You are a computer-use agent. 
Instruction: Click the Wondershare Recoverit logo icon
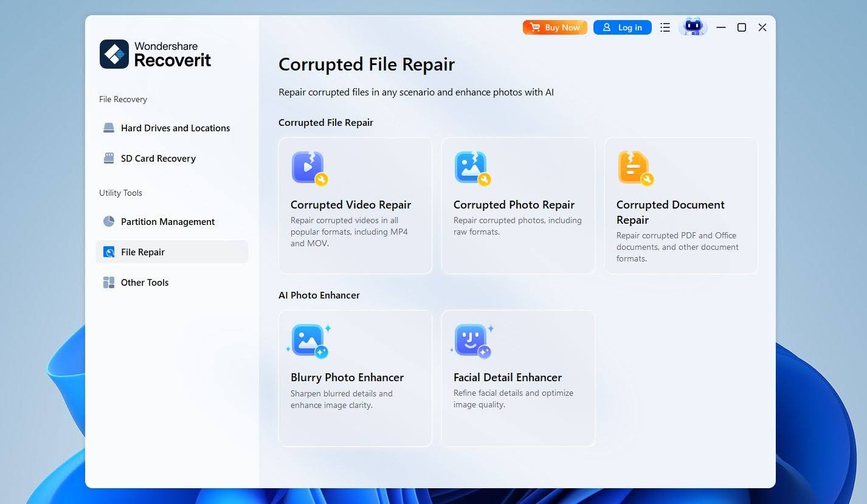click(114, 54)
